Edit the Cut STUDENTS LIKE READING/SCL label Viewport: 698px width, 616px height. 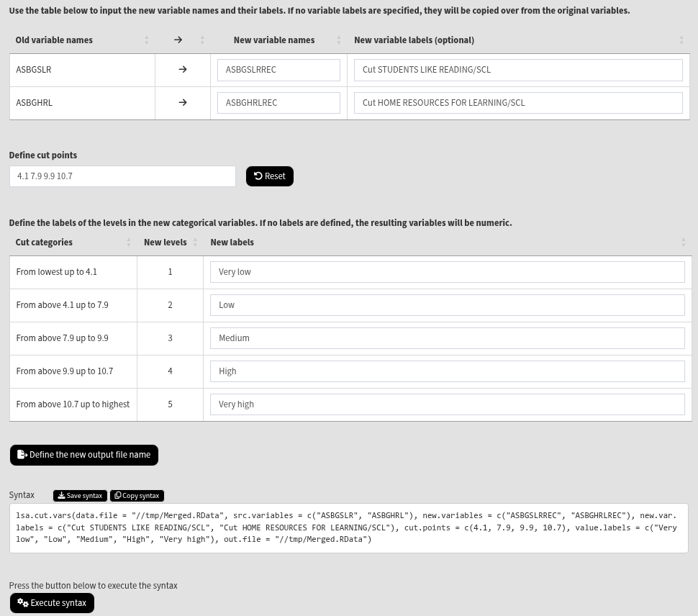point(518,70)
